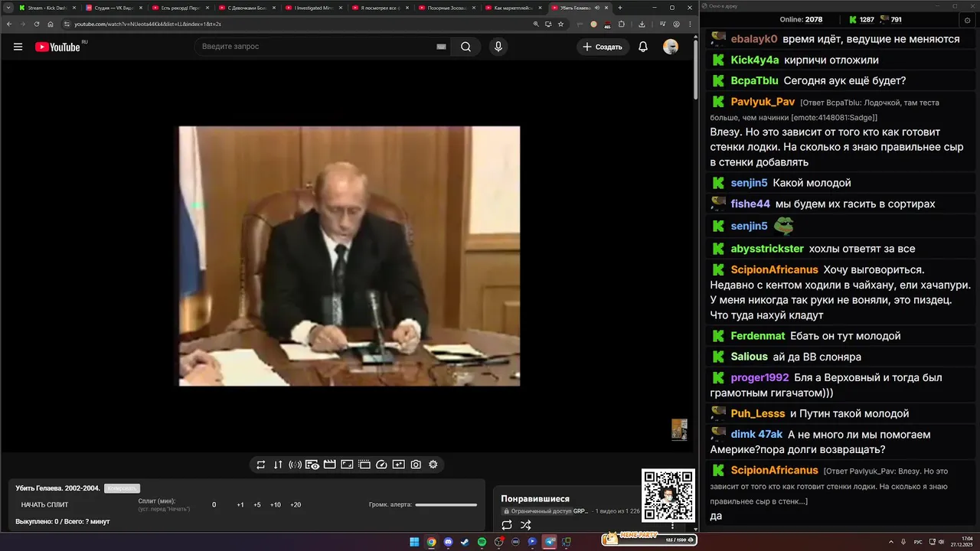Open playlist three-dot options menu
Image resolution: width=980 pixels, height=551 pixels.
[673, 525]
